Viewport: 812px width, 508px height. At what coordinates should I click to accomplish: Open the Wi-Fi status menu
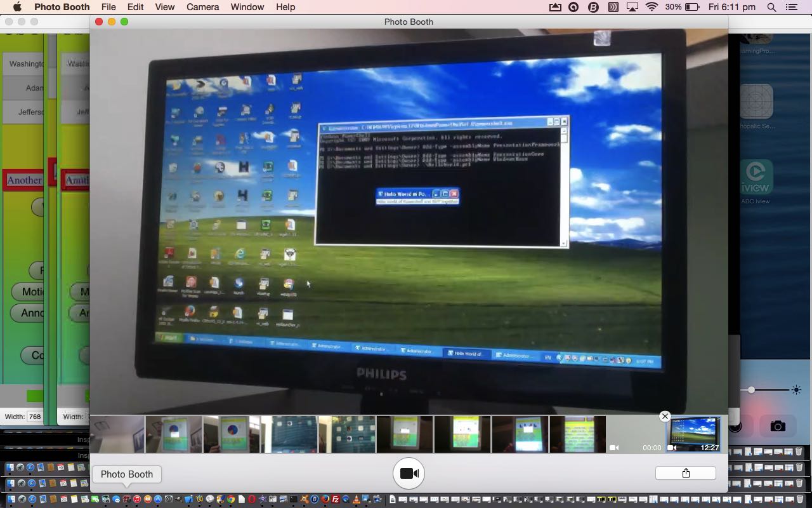point(652,7)
